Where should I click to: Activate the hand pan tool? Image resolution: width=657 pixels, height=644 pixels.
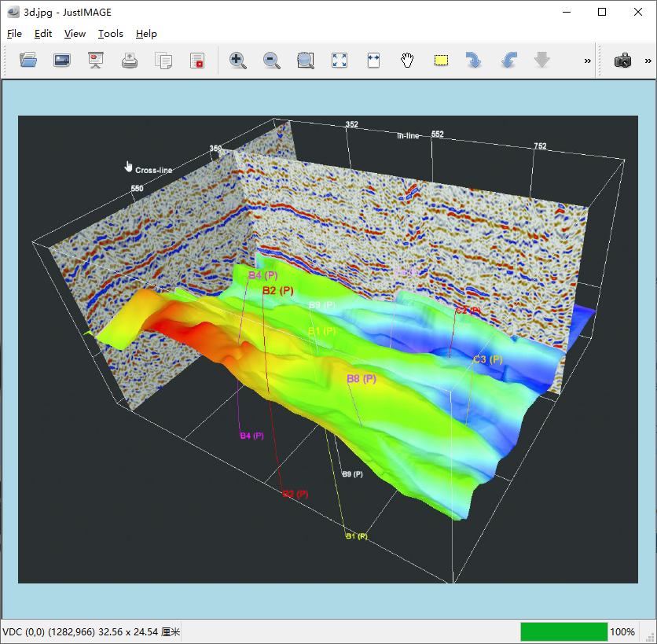[407, 61]
